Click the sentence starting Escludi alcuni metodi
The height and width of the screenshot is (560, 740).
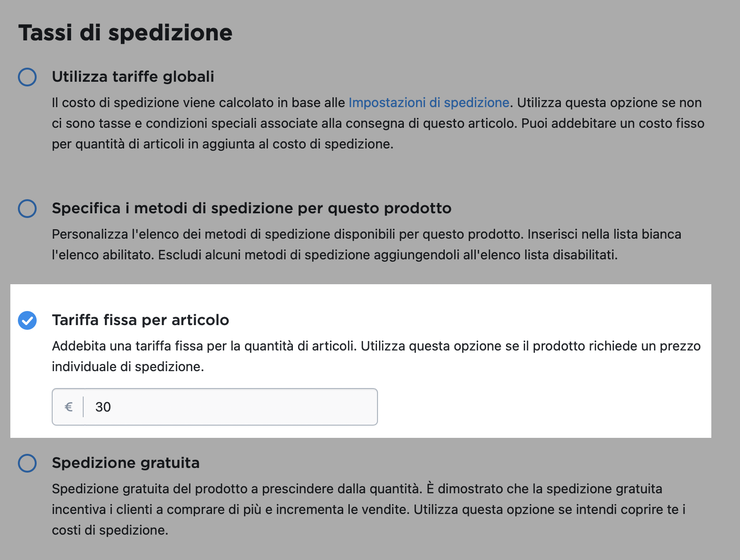pyautogui.click(x=388, y=255)
